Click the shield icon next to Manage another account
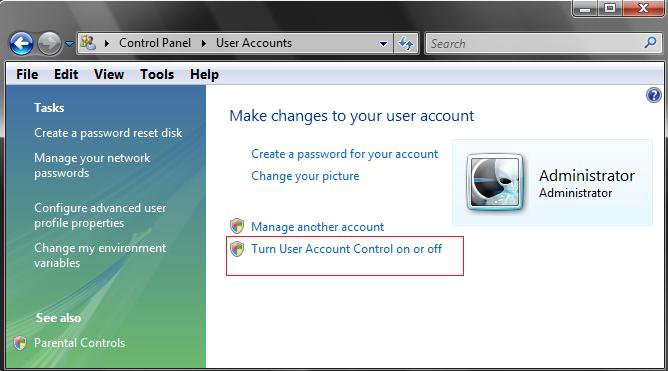668x371 pixels. tap(237, 226)
